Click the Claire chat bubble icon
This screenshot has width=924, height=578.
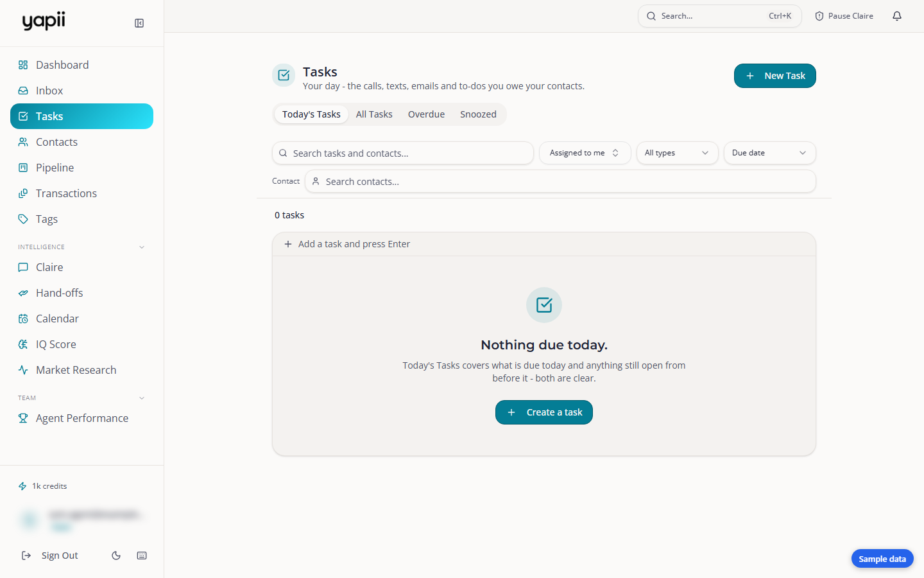tap(23, 267)
